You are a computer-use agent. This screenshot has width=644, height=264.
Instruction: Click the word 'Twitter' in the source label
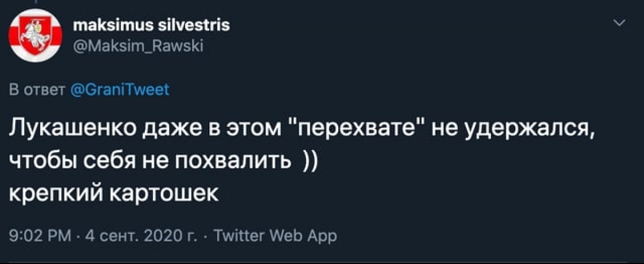pyautogui.click(x=239, y=235)
